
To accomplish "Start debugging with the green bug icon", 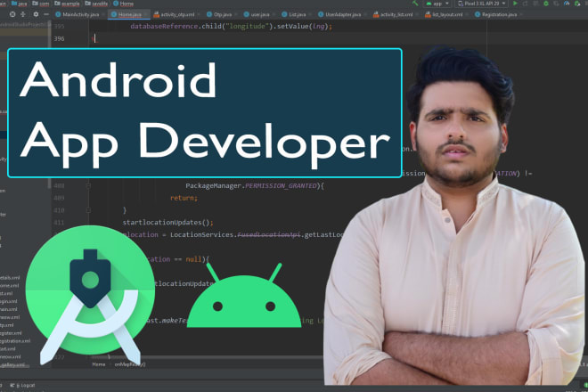I will [546, 4].
